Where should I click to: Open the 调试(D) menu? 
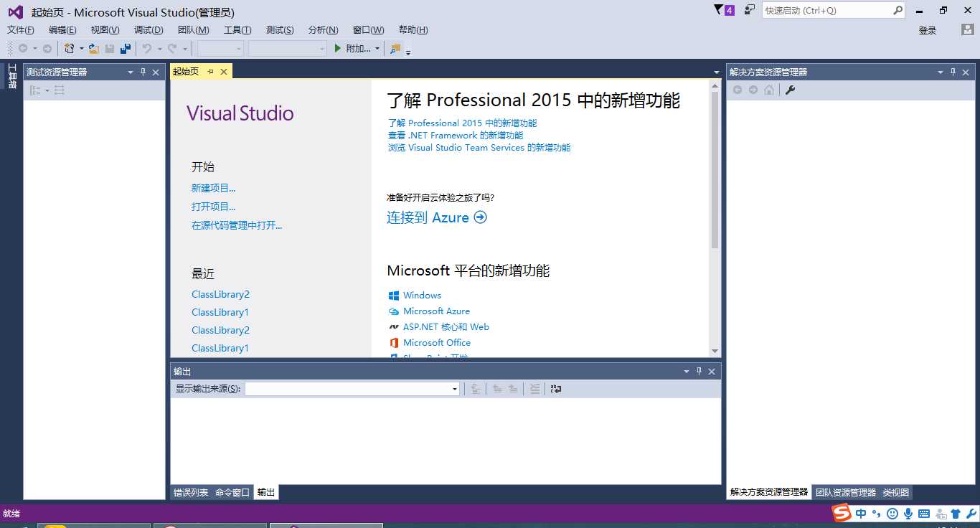click(x=149, y=30)
